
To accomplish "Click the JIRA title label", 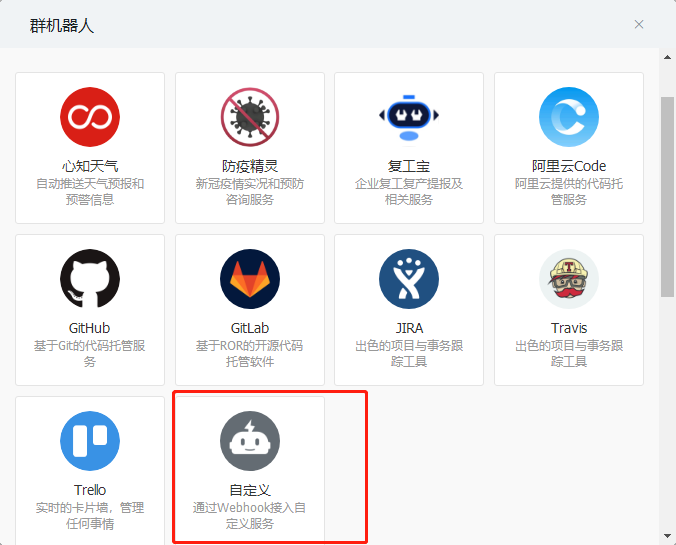I will 409,328.
